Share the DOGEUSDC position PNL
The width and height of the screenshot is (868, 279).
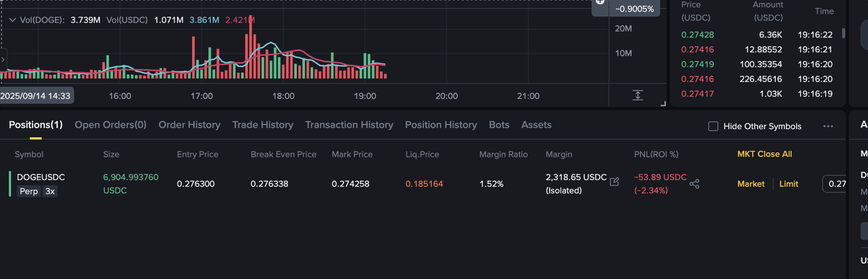pos(694,184)
